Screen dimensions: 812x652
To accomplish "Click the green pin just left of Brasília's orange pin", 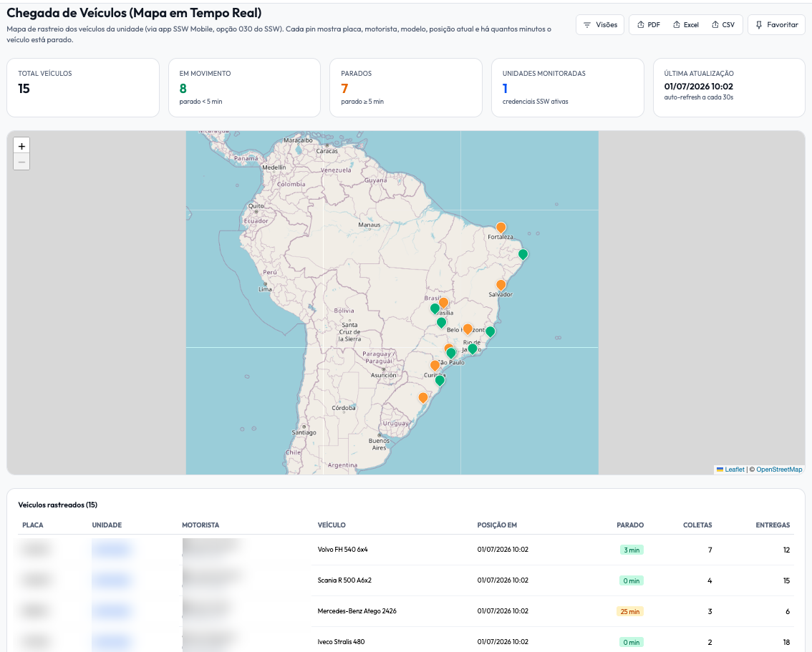I will pos(435,309).
